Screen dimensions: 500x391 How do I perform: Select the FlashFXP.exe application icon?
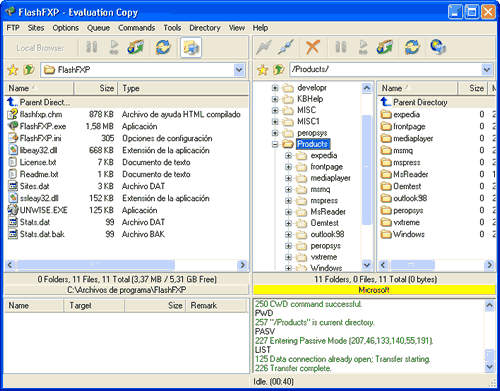13,126
